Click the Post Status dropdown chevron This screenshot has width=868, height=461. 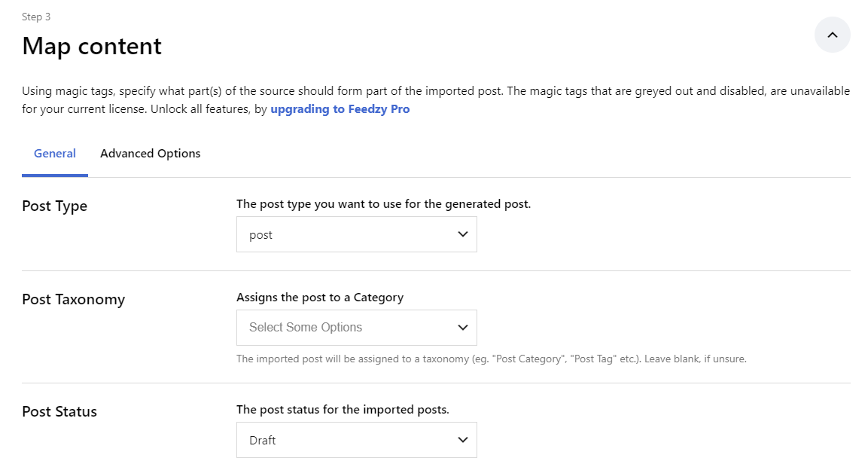462,440
